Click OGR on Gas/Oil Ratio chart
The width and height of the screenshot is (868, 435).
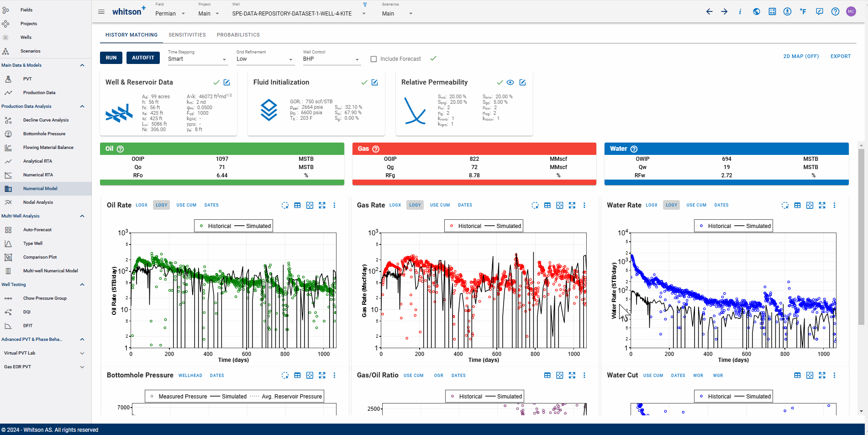coord(439,376)
